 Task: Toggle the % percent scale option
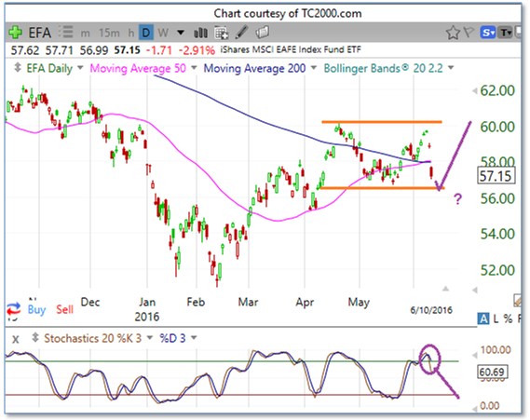click(x=508, y=318)
